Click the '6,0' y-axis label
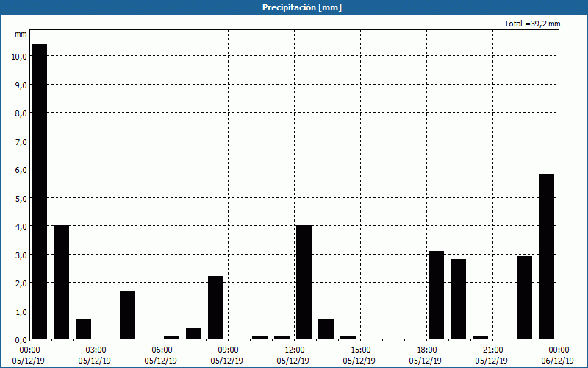Viewport: 588px width, 368px height. tap(21, 170)
